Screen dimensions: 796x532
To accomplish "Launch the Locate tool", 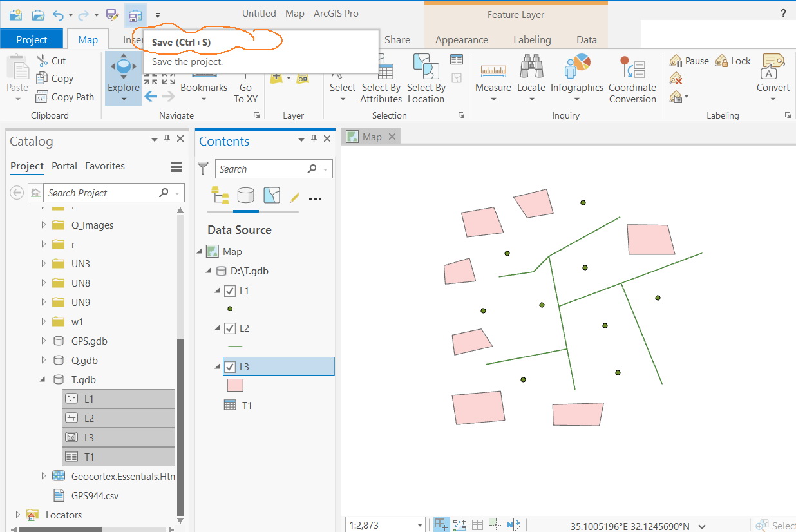I will pos(531,72).
